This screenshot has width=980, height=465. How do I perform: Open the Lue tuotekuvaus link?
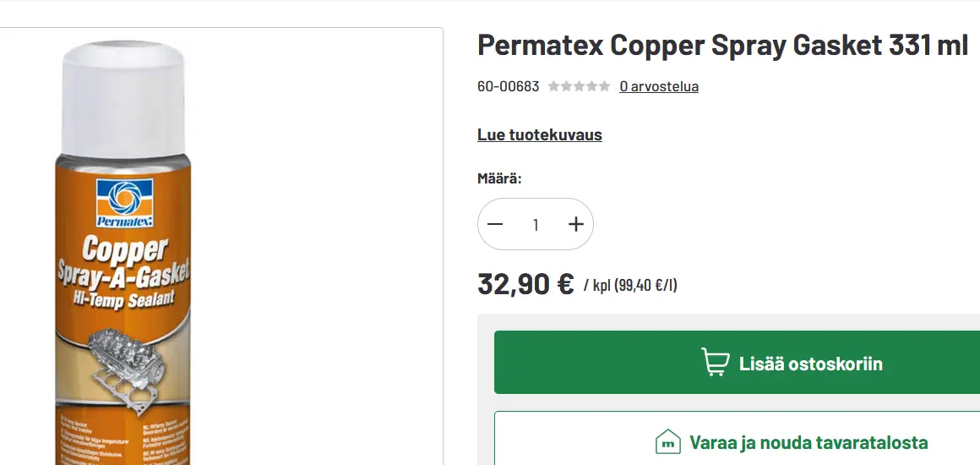tap(539, 135)
